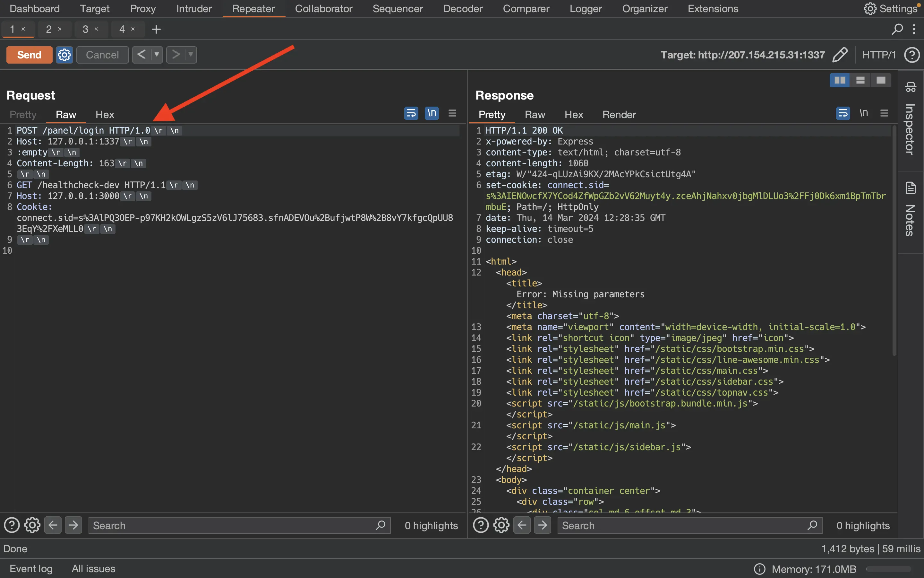Open request search settings gear icon
Screen dimensions: 924x578
32,525
